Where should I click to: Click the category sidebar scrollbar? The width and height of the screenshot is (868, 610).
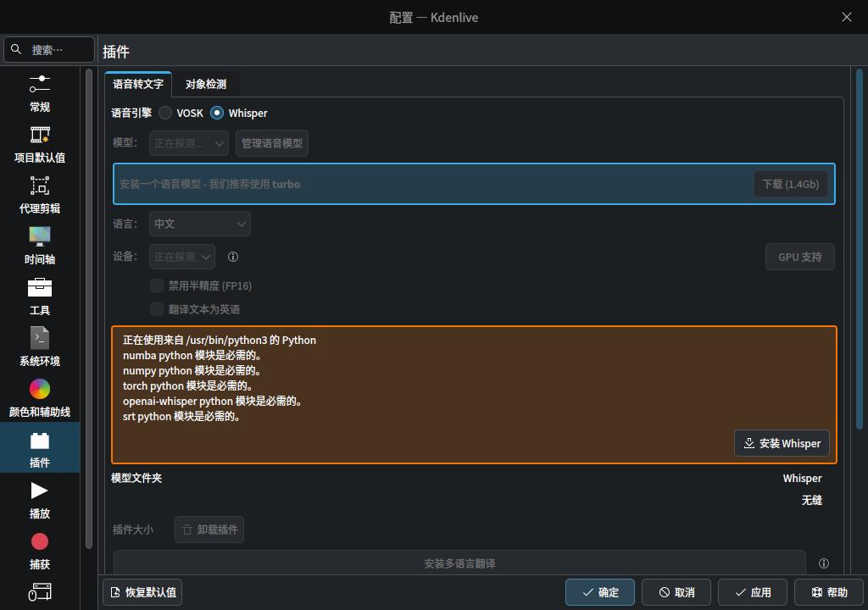pyautogui.click(x=88, y=308)
